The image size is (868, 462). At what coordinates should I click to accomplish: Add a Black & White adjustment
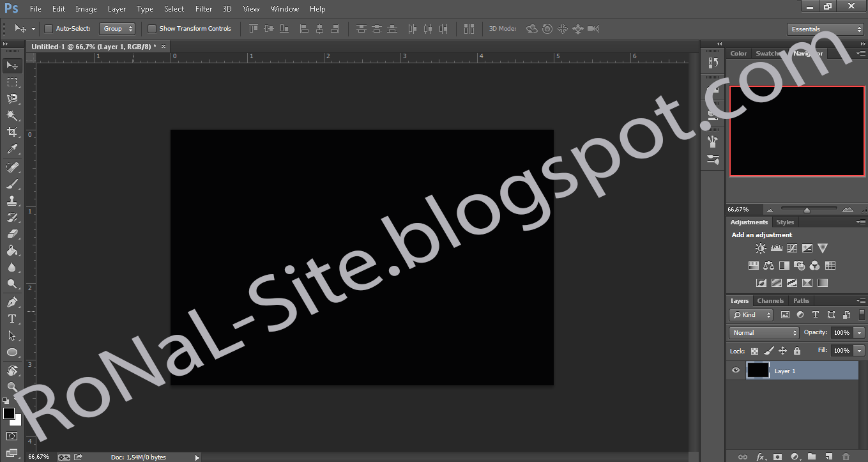coord(784,265)
